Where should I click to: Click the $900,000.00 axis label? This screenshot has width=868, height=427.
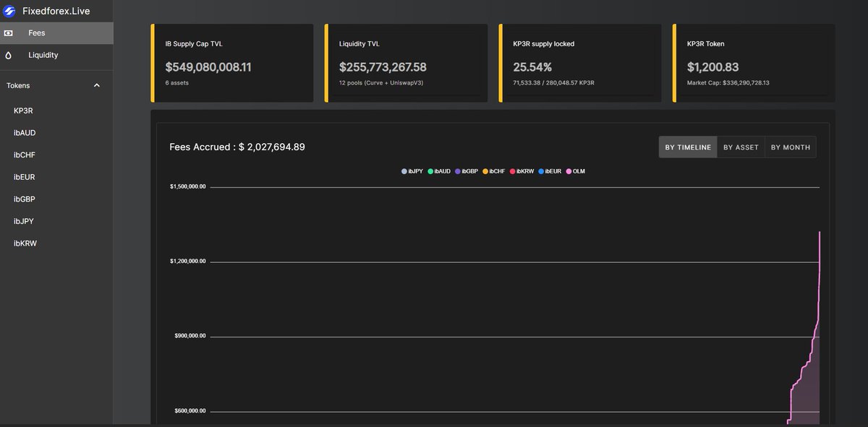(190, 336)
